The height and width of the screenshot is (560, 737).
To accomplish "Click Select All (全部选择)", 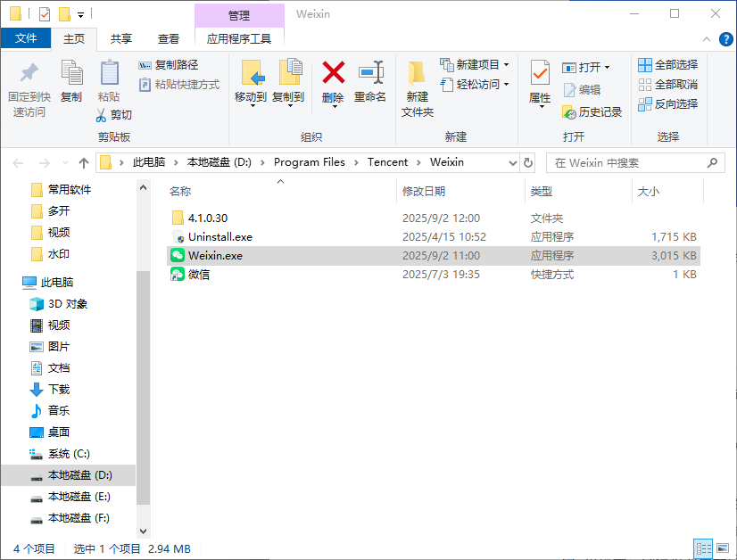I will [671, 66].
